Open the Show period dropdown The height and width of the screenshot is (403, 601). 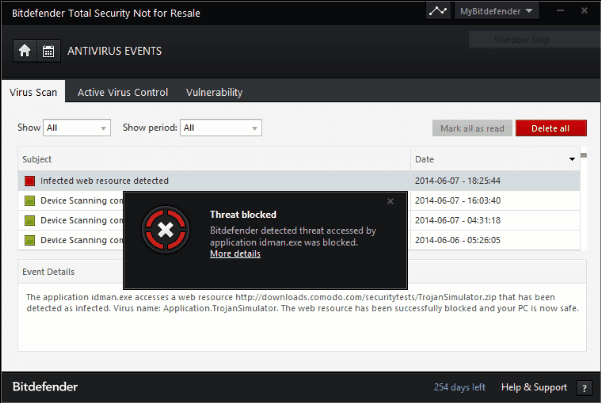pos(221,128)
